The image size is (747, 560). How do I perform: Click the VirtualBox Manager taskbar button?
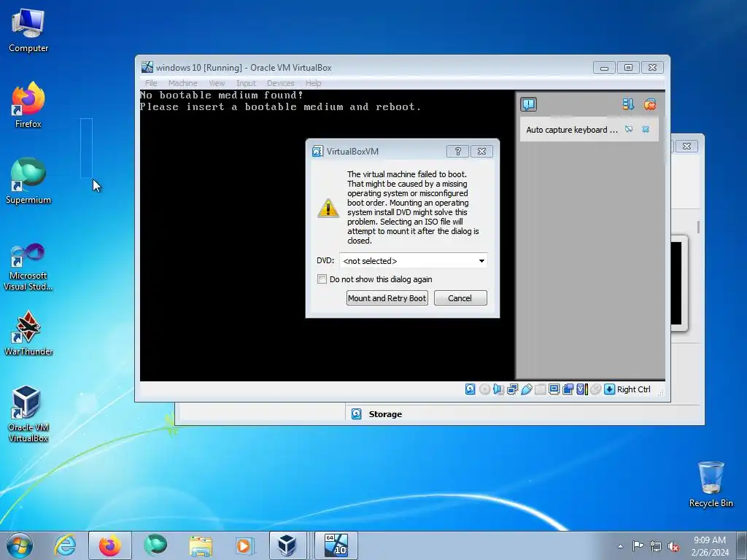[287, 545]
